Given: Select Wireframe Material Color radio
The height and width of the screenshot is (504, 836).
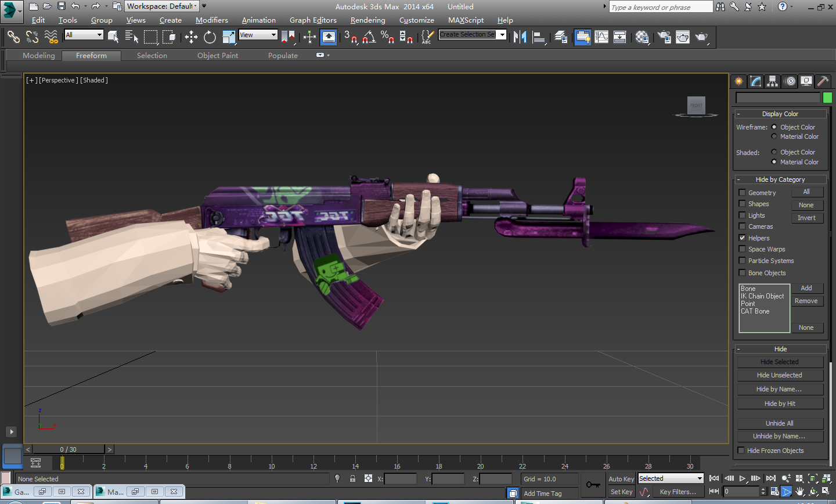Looking at the screenshot, I should (774, 136).
